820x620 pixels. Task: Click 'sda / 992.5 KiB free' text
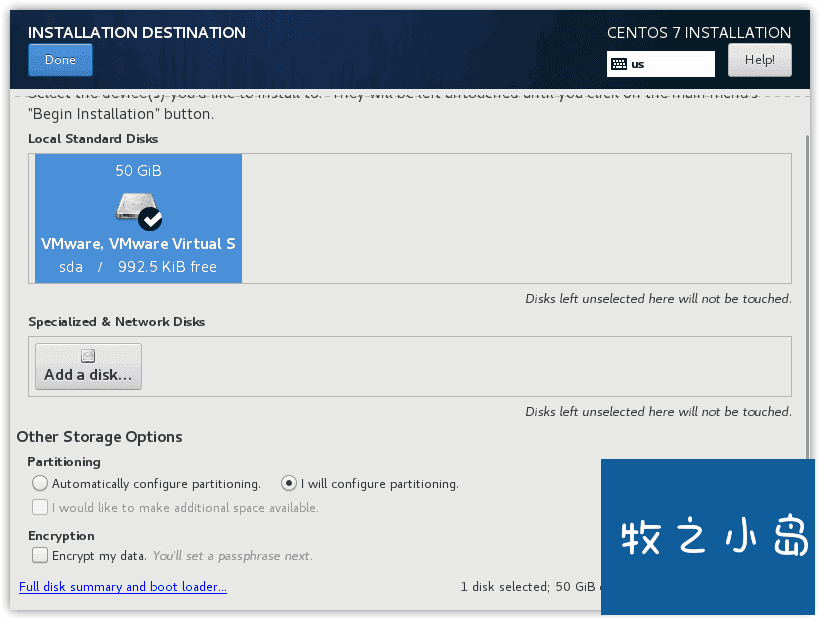[x=138, y=267]
